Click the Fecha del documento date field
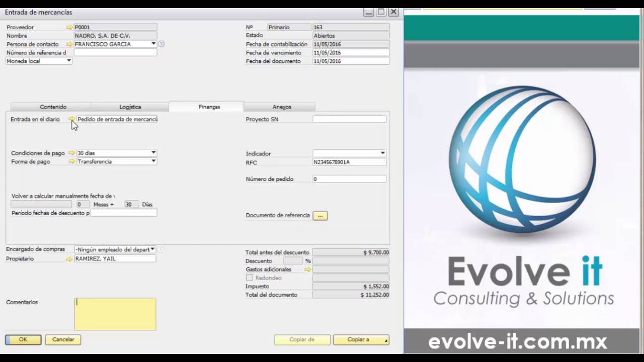Screen dimensions: 644x362 [351, 61]
